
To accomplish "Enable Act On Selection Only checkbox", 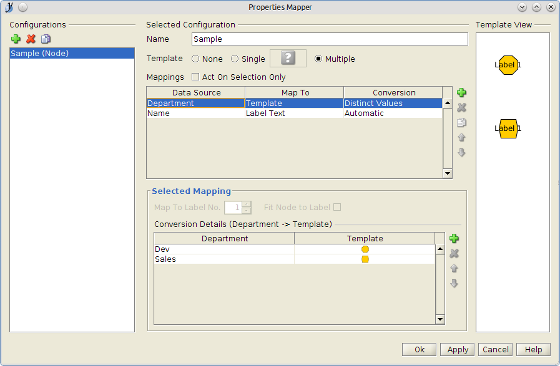I will (x=195, y=77).
